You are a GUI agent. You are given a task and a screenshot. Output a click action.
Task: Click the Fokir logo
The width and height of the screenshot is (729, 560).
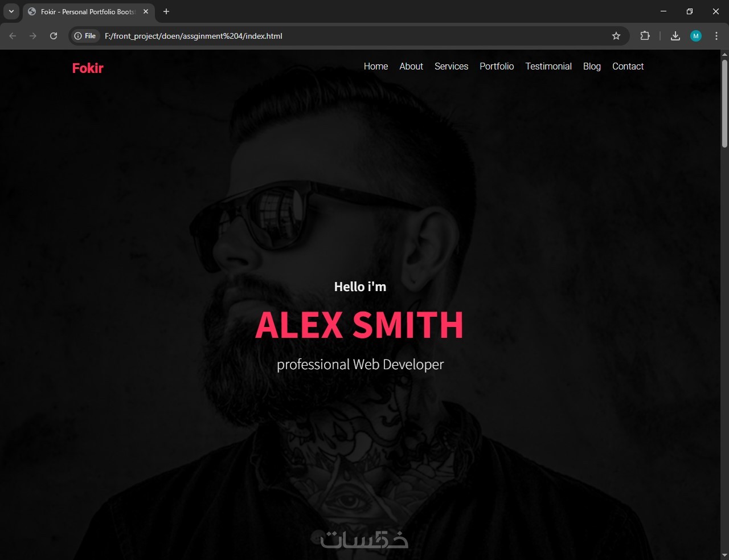point(88,68)
